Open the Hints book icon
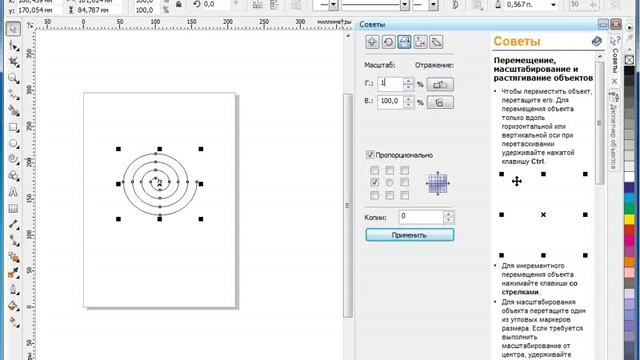640x360 pixels. point(597,41)
